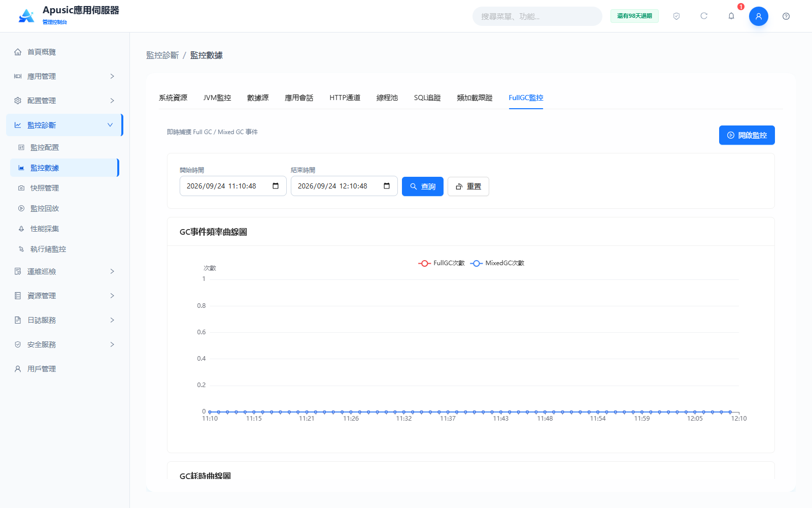812x508 pixels.
Task: Click the refresh icon in header
Action: (704, 16)
